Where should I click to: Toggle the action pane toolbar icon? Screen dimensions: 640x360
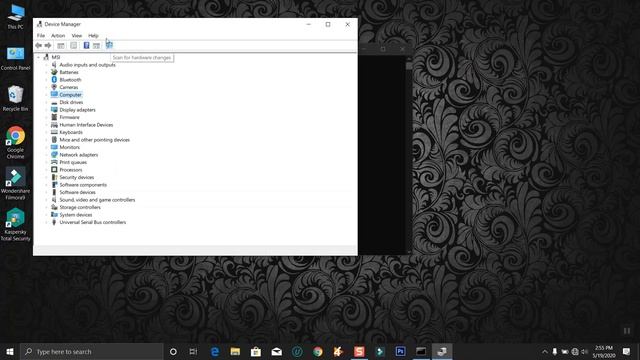(96, 45)
